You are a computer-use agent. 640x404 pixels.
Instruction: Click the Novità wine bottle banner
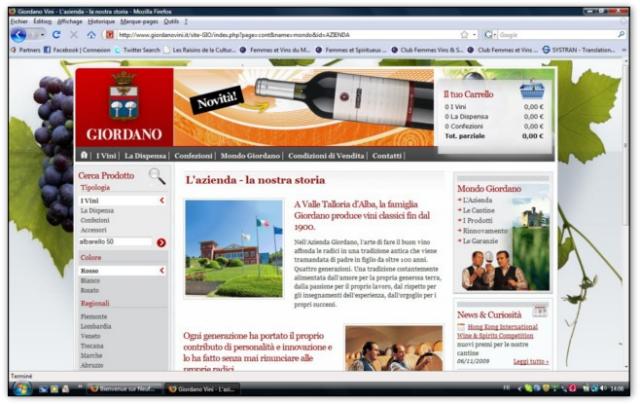pos(303,107)
